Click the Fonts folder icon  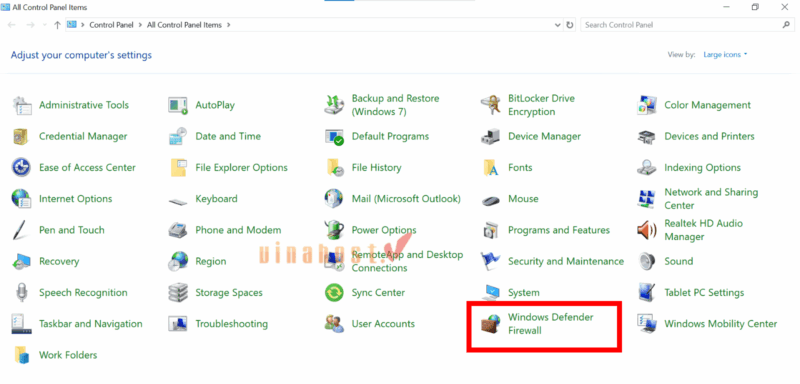coord(491,168)
